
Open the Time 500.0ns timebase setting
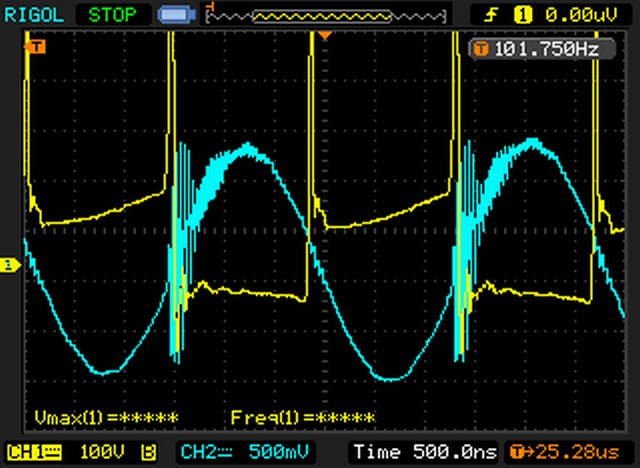[423, 451]
